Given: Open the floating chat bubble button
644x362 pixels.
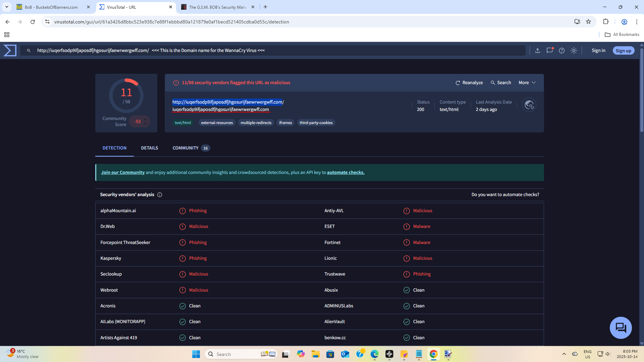Looking at the screenshot, I should (621, 328).
